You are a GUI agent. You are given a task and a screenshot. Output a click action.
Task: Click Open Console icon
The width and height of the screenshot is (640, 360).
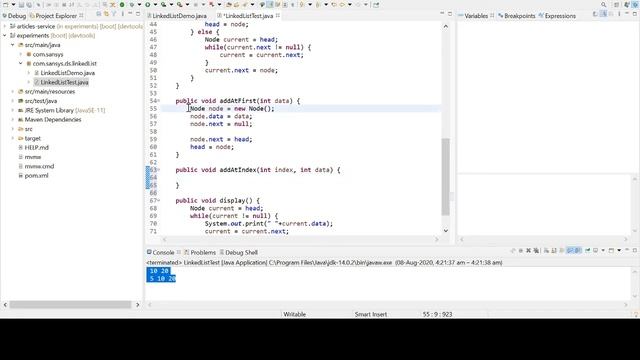[611, 251]
